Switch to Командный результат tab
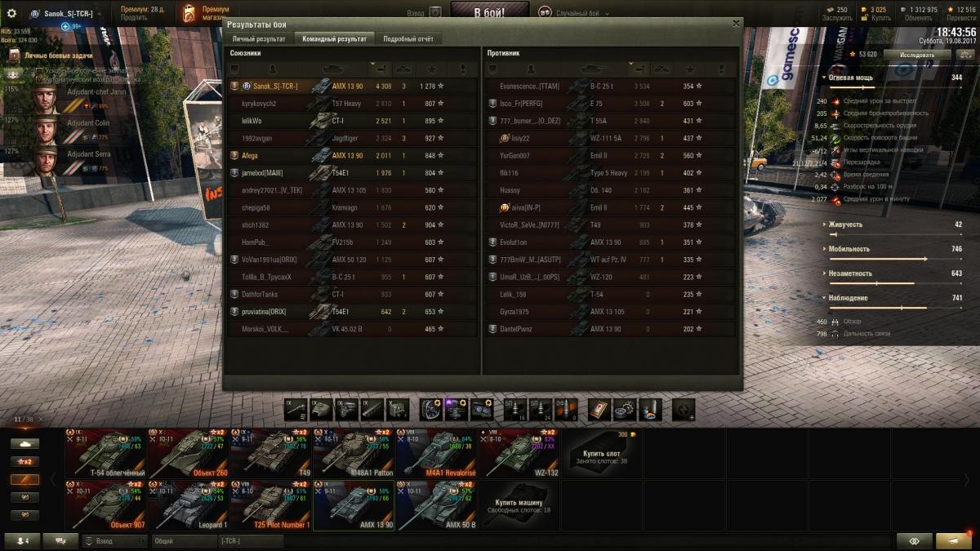This screenshot has width=980, height=551. coord(334,38)
